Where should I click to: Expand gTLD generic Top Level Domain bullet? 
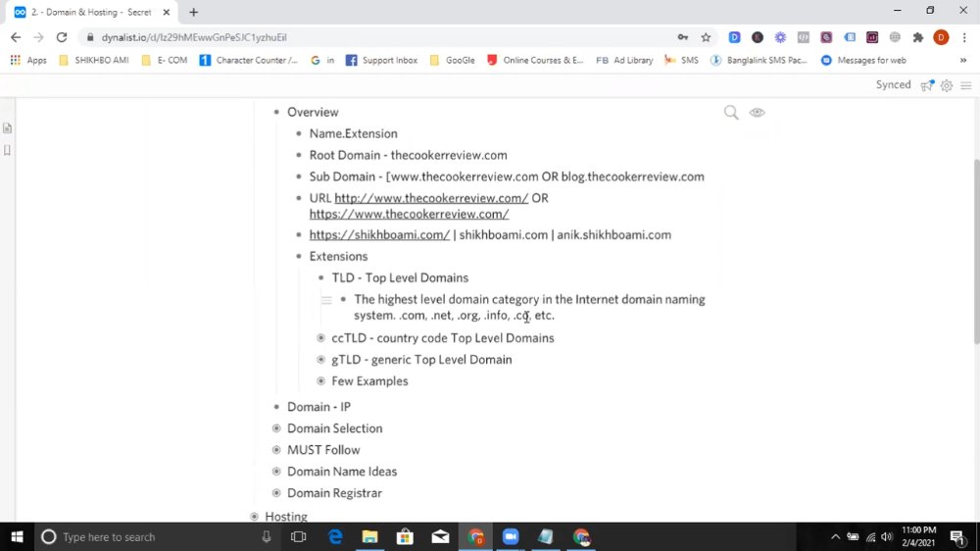pos(320,360)
